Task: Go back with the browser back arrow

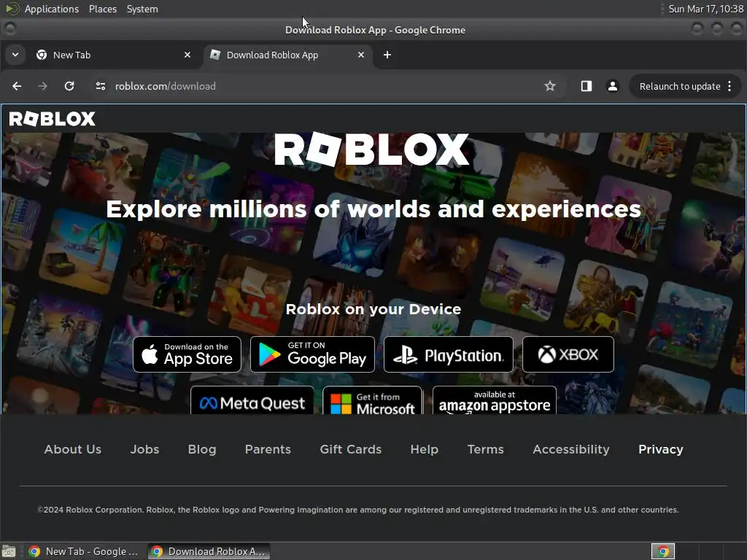Action: tap(18, 86)
